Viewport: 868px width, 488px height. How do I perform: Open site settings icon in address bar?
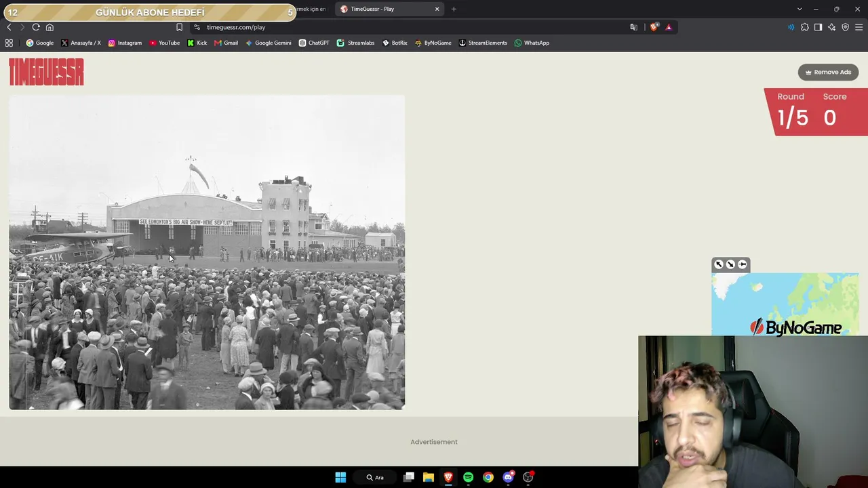[x=197, y=27]
